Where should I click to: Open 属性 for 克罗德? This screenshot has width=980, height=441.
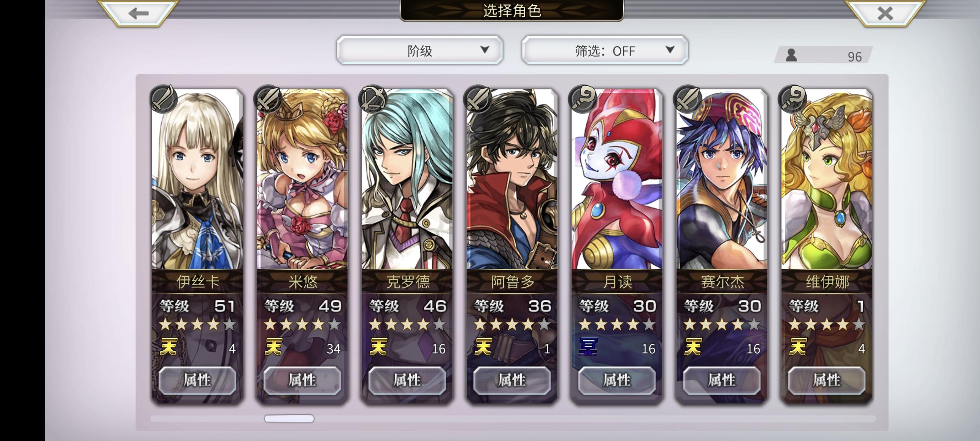pyautogui.click(x=407, y=381)
